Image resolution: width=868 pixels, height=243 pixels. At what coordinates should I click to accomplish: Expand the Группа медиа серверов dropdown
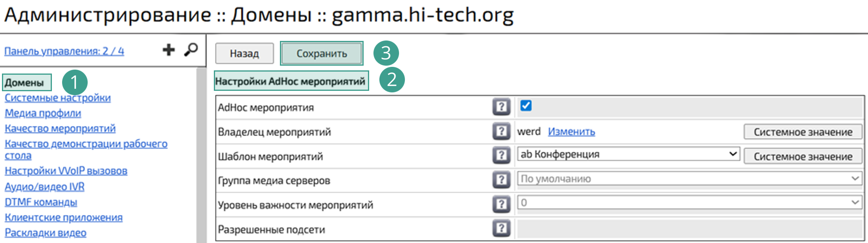[x=689, y=179]
